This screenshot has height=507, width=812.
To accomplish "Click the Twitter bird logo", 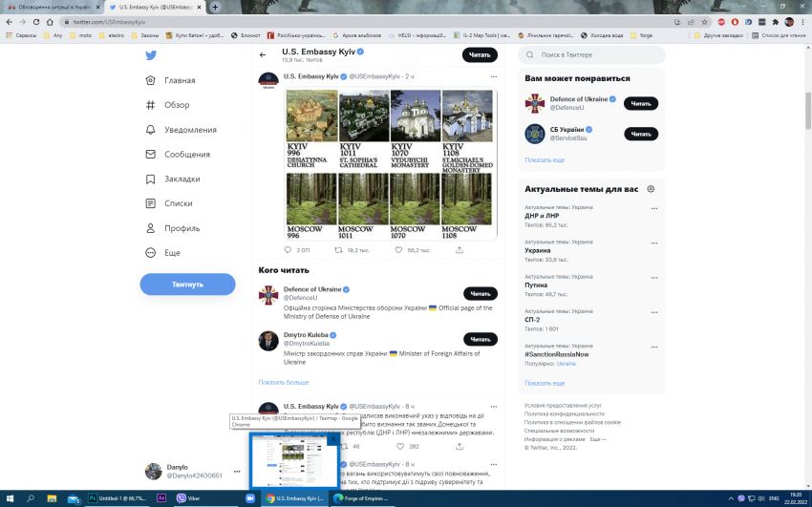I will click(151, 55).
